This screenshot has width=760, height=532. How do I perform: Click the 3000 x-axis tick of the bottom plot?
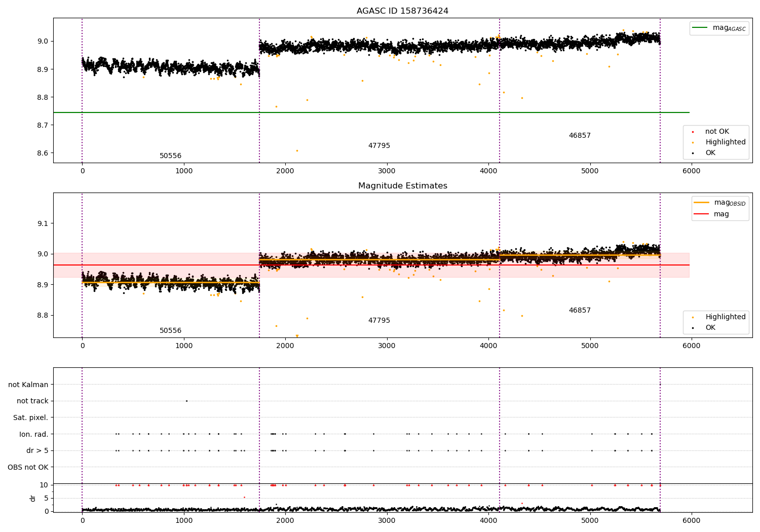[x=387, y=520]
